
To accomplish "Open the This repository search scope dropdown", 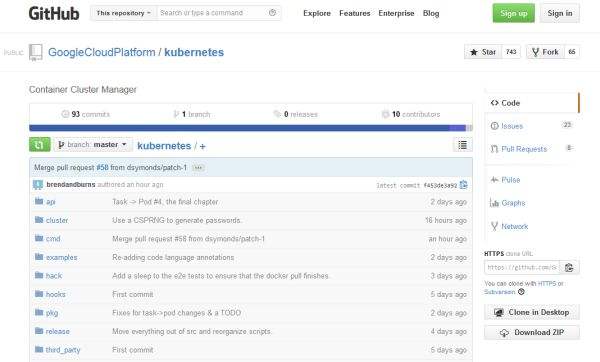I will pos(123,13).
